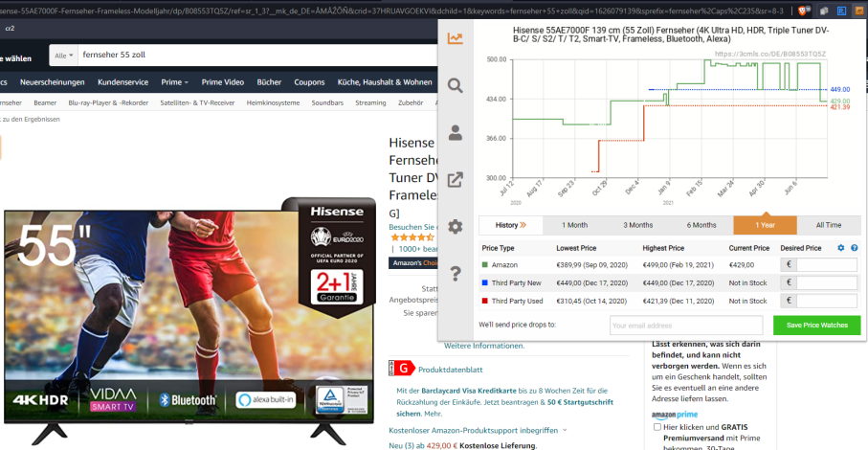
Task: Open the account profile icon in sidebar
Action: (455, 132)
